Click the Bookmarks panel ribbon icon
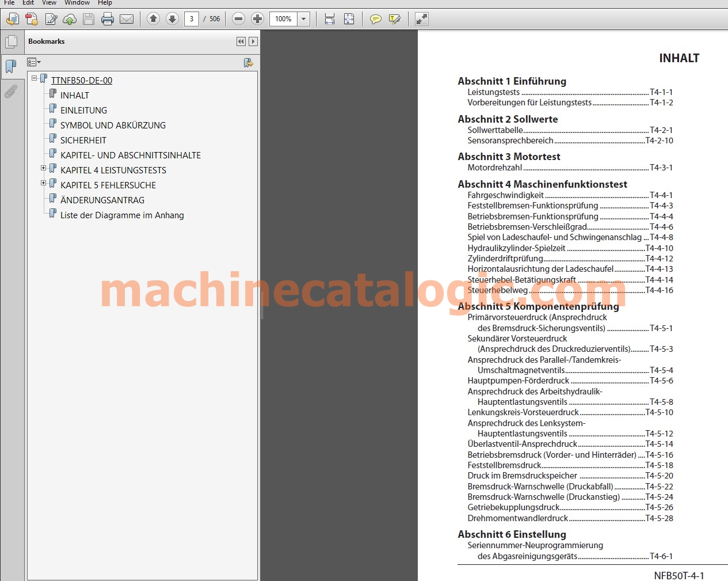 11,66
